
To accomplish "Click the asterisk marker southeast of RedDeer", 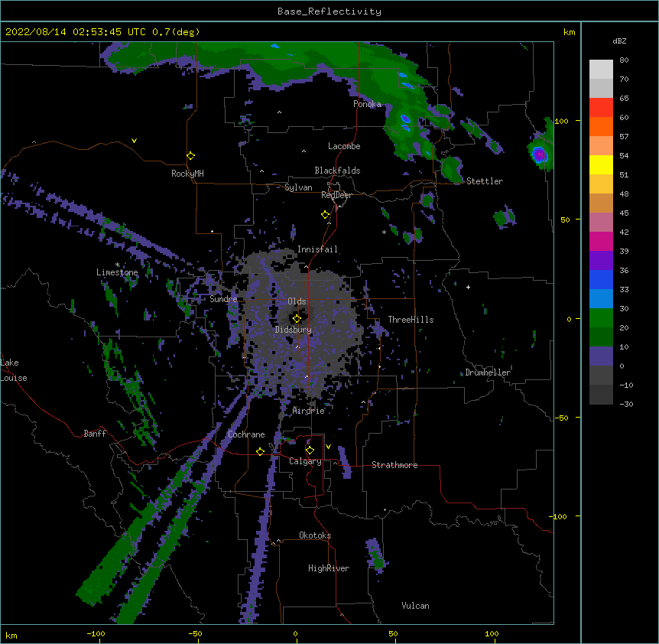I will [384, 232].
